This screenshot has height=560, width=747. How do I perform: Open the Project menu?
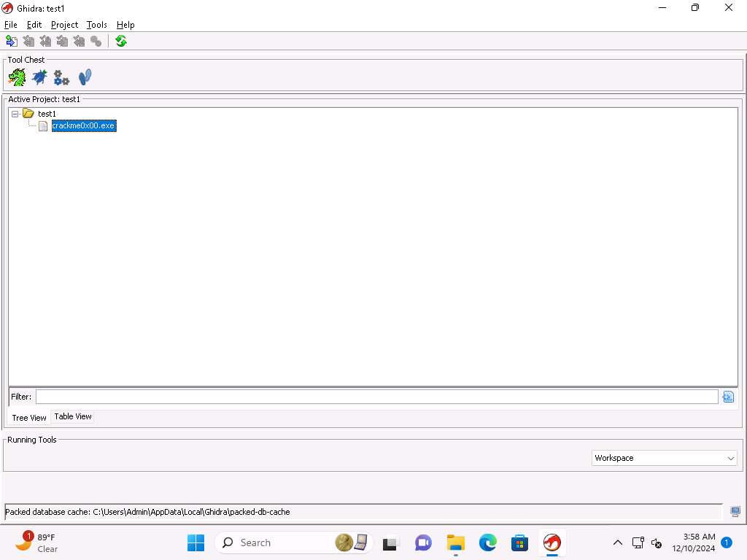point(64,25)
